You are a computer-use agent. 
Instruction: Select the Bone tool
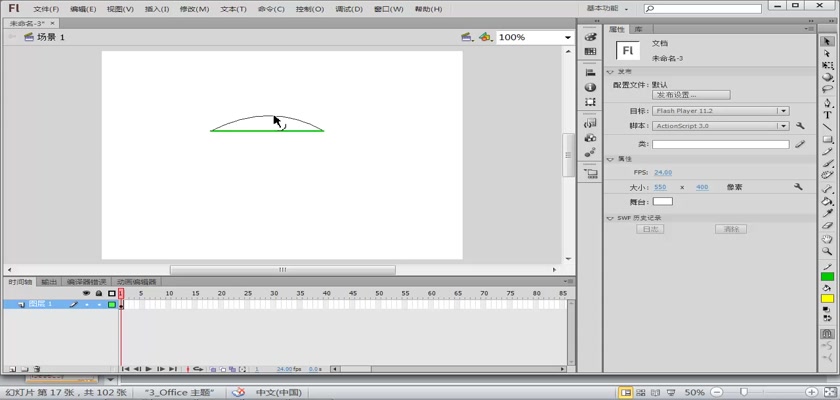pyautogui.click(x=827, y=190)
